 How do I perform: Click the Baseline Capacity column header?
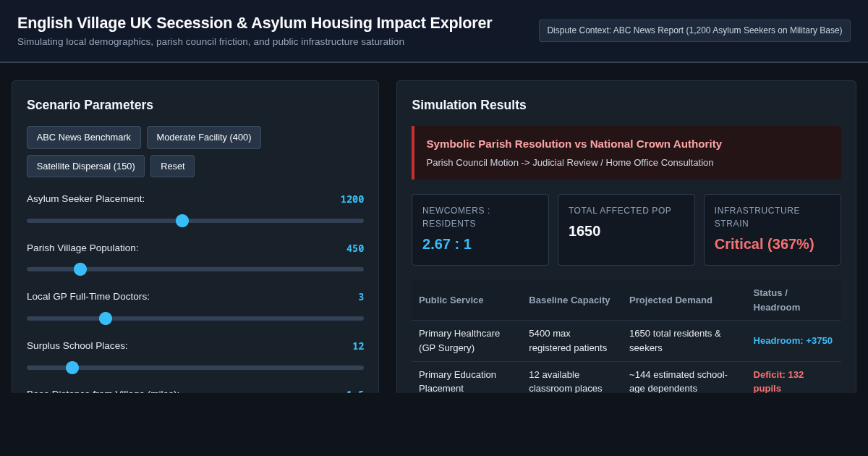[569, 300]
